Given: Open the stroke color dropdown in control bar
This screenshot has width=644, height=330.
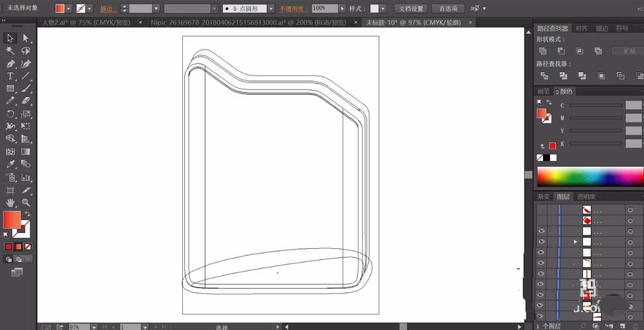Looking at the screenshot, I should click(x=90, y=8).
